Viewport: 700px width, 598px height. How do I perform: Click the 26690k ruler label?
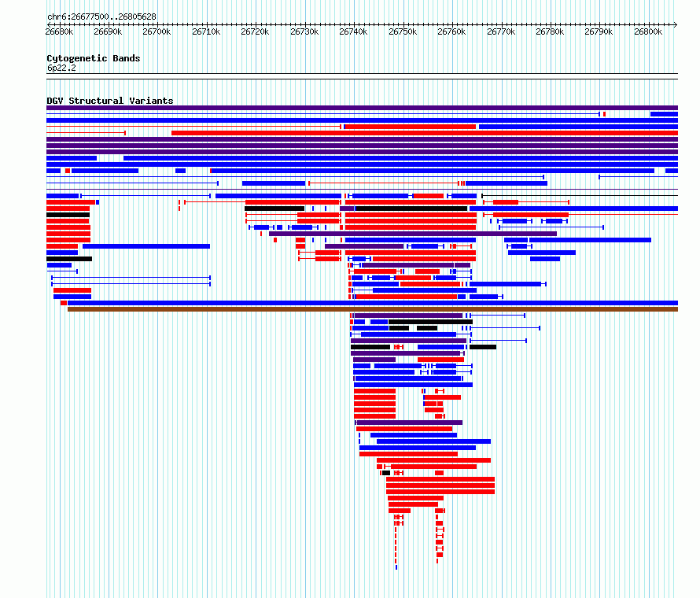(108, 31)
